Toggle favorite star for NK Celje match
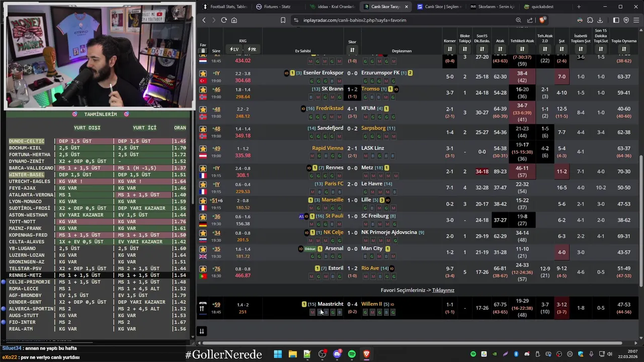The image size is (644, 362). click(x=203, y=233)
